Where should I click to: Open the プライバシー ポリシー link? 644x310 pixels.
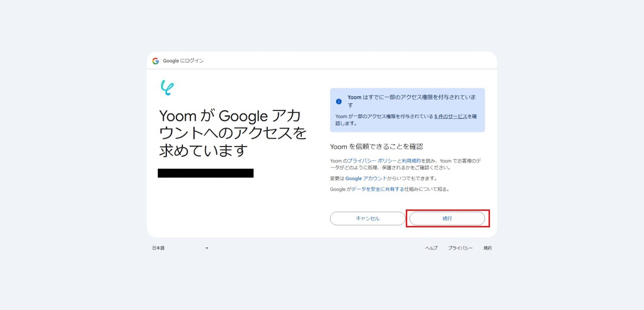[372, 161]
